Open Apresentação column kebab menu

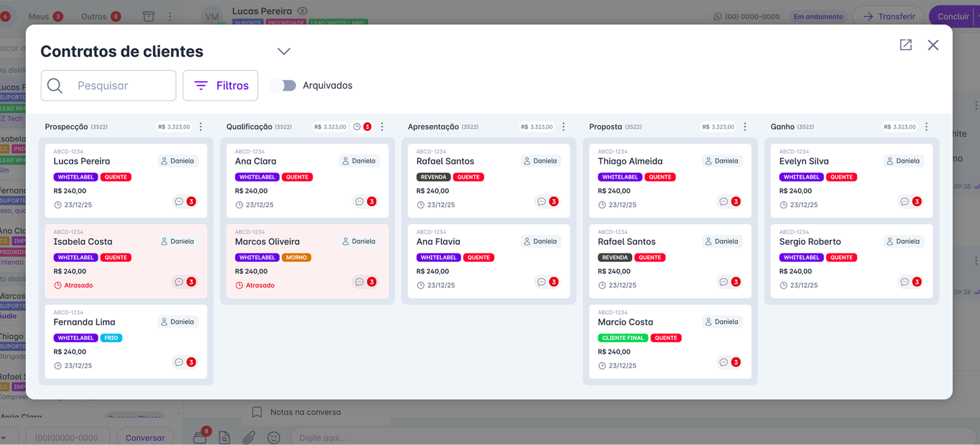pyautogui.click(x=563, y=127)
